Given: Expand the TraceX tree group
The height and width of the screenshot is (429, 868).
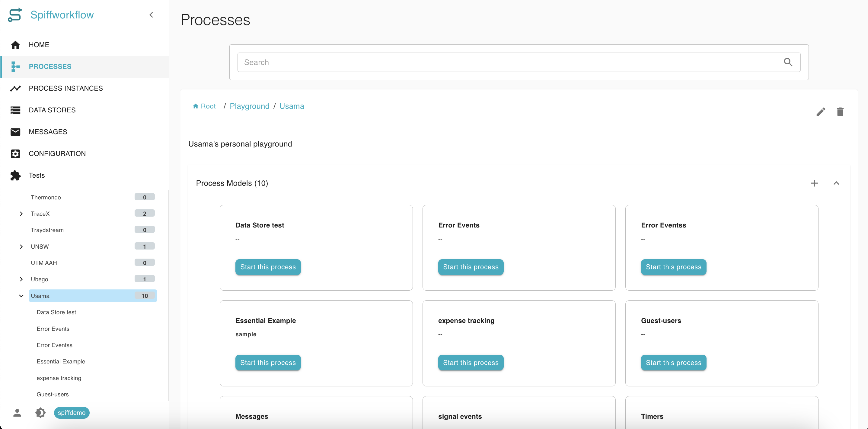Looking at the screenshot, I should (x=21, y=214).
